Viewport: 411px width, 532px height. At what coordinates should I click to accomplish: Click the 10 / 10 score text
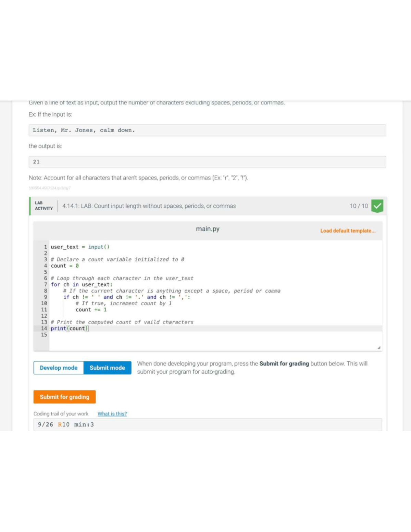(x=359, y=206)
